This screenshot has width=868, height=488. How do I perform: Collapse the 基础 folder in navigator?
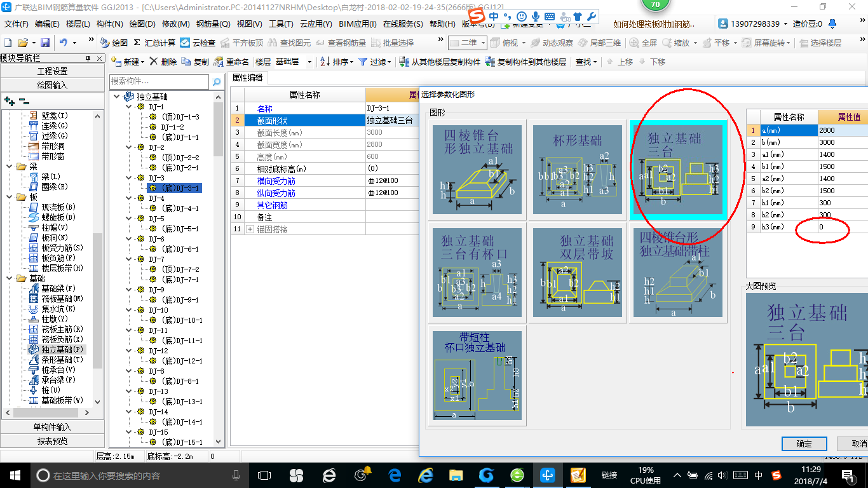tap(10, 278)
